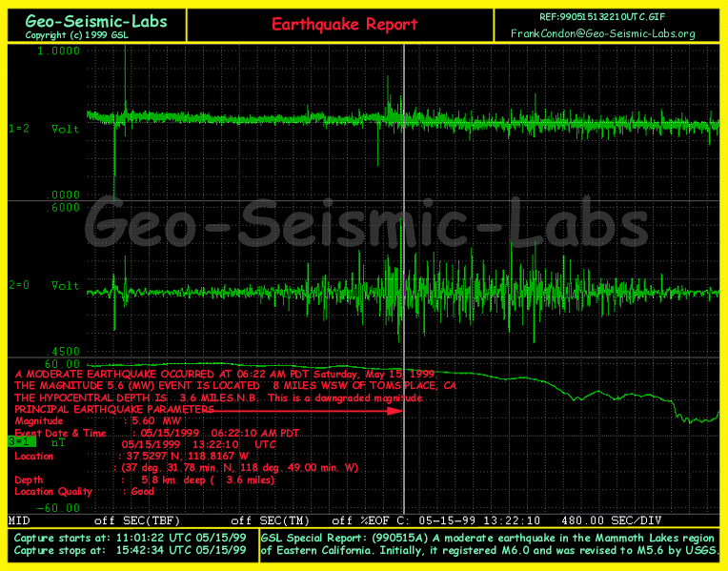Click the vertical white event cursor line
The width and height of the screenshot is (728, 571).
click(x=404, y=278)
